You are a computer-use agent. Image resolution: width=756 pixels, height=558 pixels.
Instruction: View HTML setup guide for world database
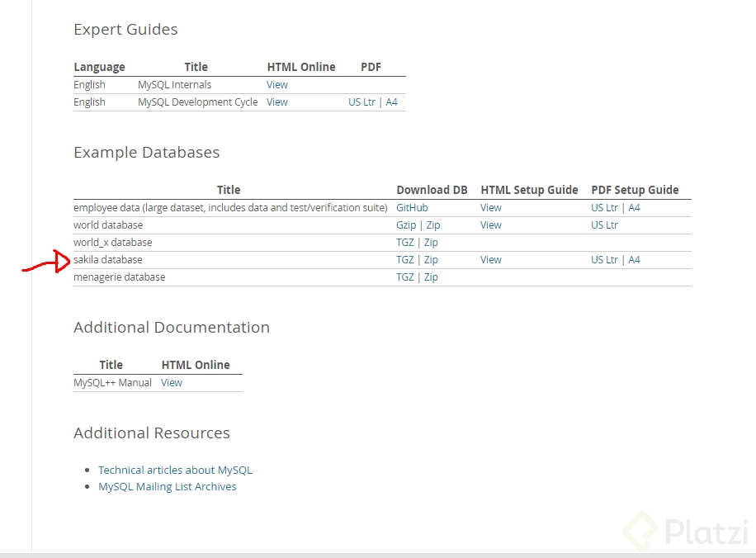pos(491,225)
